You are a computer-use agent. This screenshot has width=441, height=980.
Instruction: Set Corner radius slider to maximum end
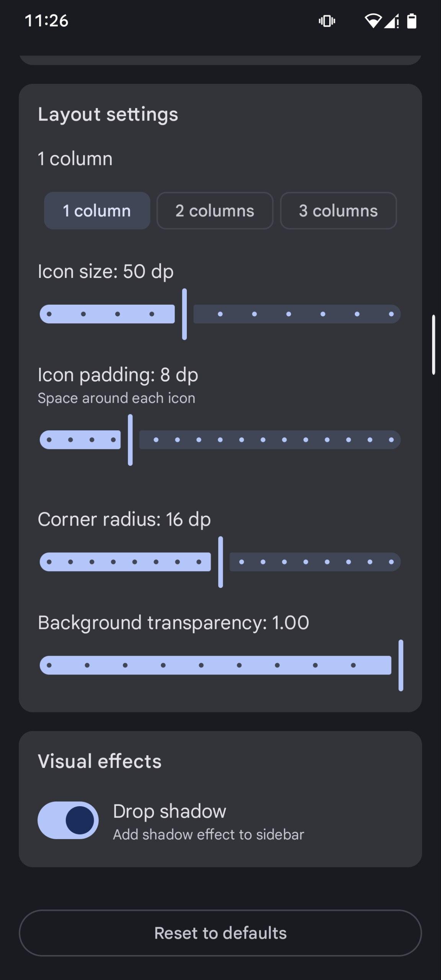point(391,562)
